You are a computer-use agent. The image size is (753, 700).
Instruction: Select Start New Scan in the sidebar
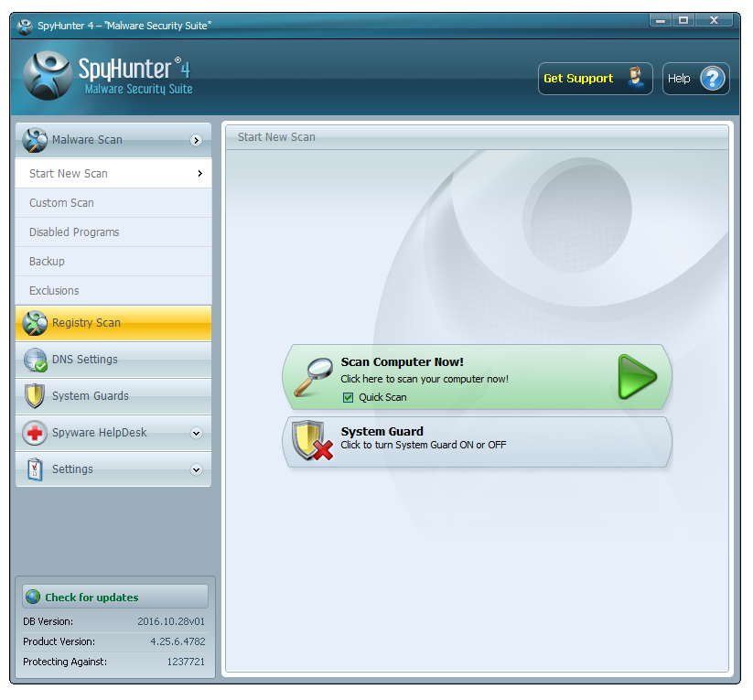point(113,174)
